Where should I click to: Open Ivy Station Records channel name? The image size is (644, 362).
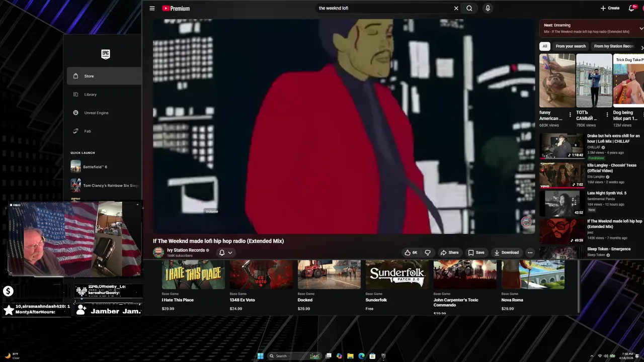tap(186, 250)
